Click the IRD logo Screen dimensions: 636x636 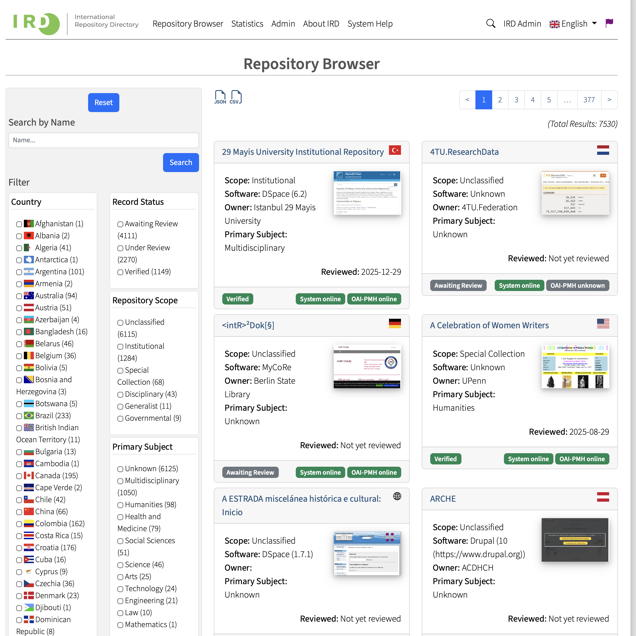pos(36,24)
